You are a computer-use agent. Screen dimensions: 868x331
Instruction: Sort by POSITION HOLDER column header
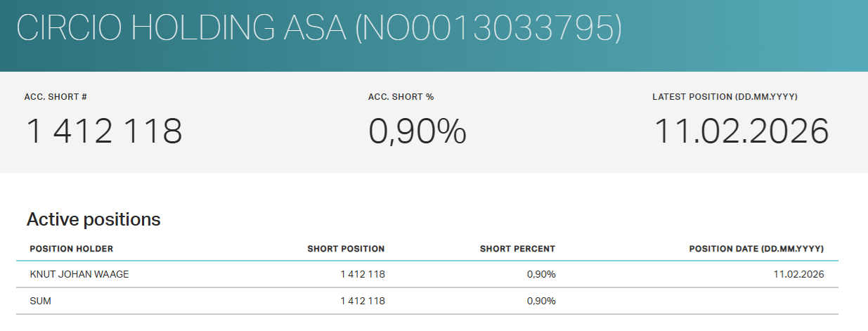coord(72,249)
